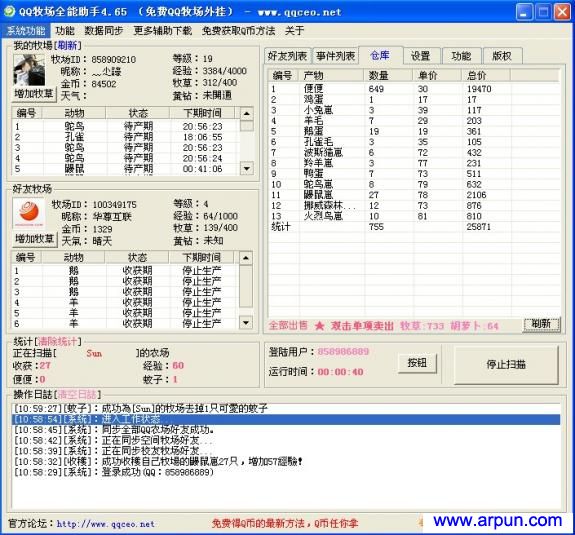Image resolution: width=575 pixels, height=535 pixels.
Task: Open the 功能 menu in menu bar
Action: (x=65, y=31)
